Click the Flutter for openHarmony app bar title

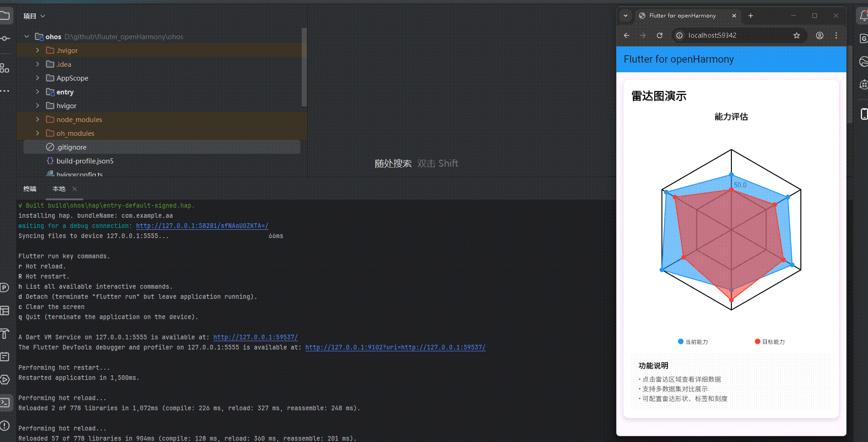678,59
